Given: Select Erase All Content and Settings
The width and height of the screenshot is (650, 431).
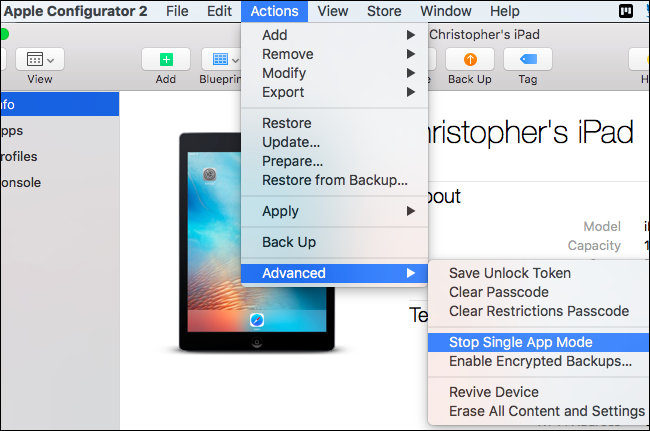Looking at the screenshot, I should click(539, 411).
